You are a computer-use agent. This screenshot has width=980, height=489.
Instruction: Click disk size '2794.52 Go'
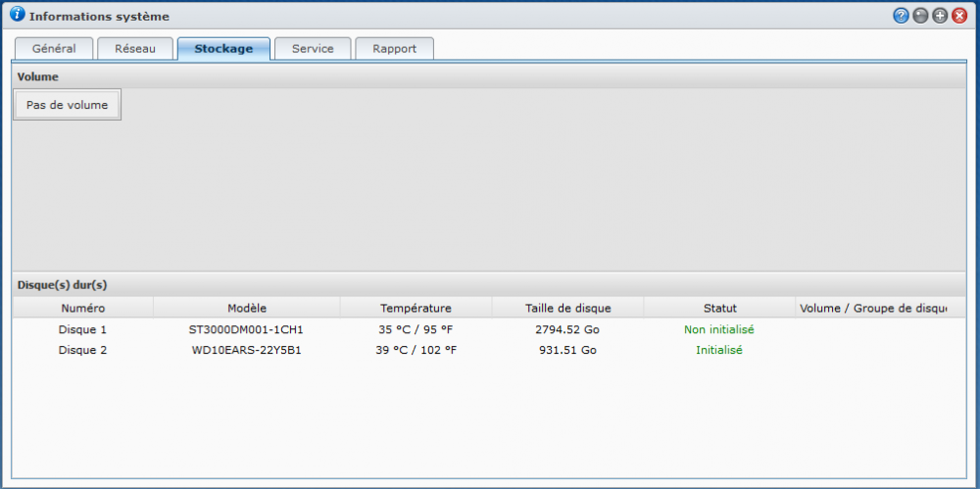click(x=567, y=329)
